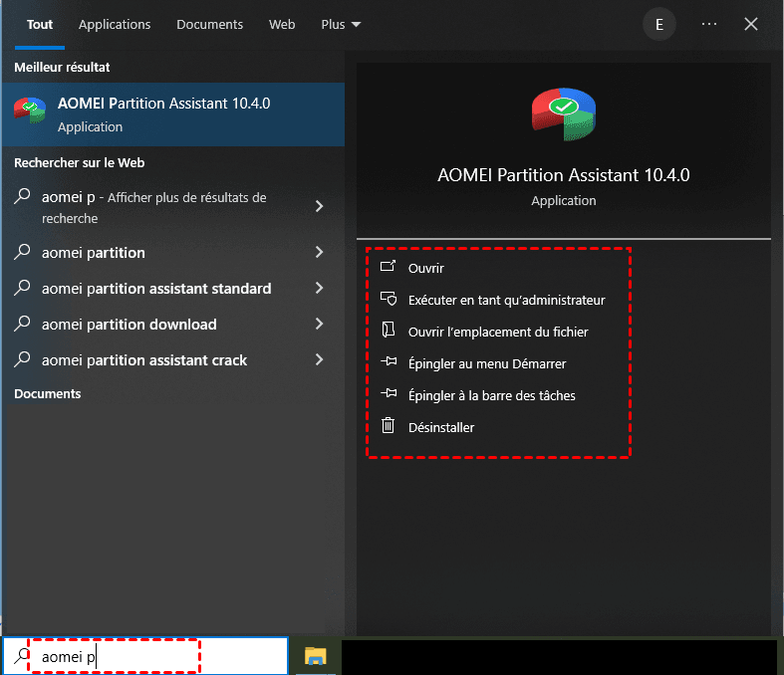784x675 pixels.
Task: Click the pin icon beside Épingler au menu Démarrer
Action: click(389, 361)
